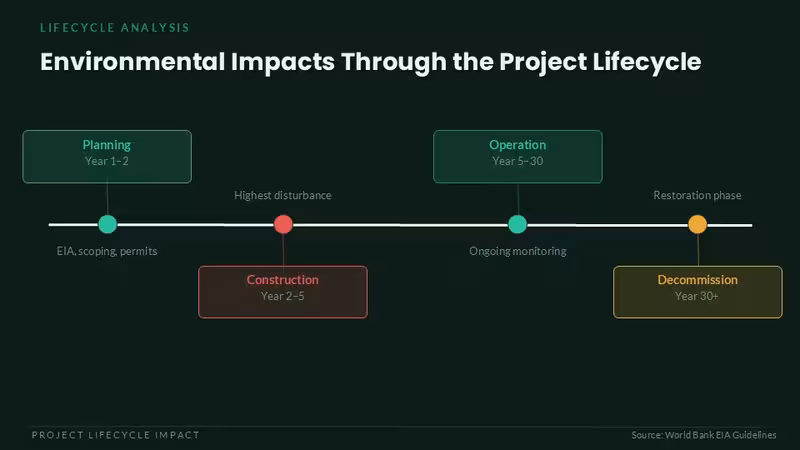The width and height of the screenshot is (800, 450).
Task: Click the EIA, scoping, permits caption
Action: coord(107,251)
